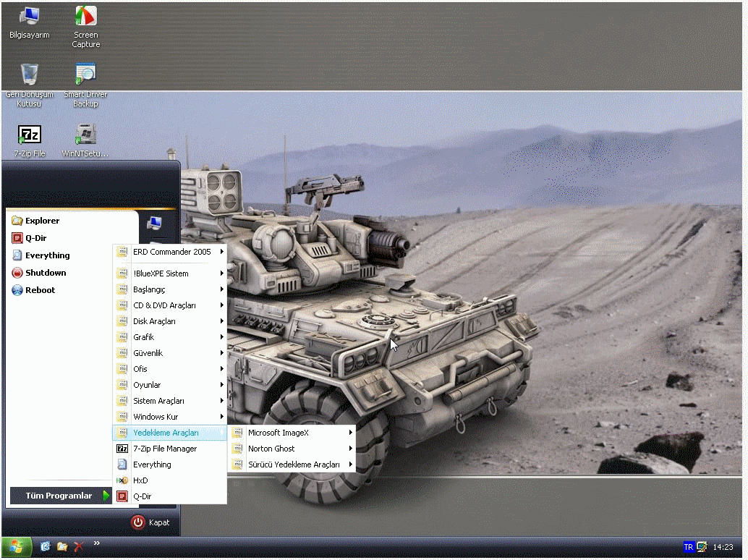Image resolution: width=748 pixels, height=560 pixels.
Task: Expand ERD Commander 2005 submenu arrow
Action: coord(222,251)
